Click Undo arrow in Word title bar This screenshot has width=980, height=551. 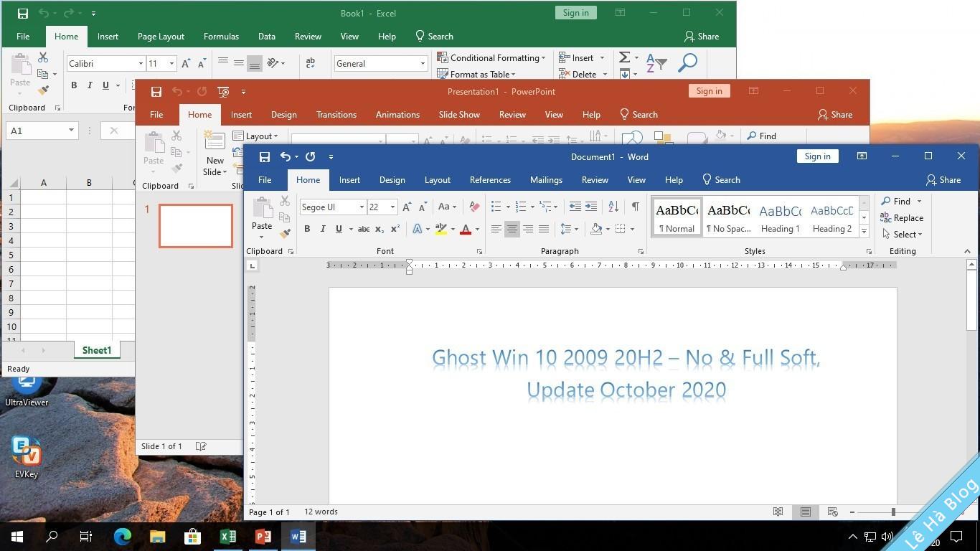click(286, 156)
